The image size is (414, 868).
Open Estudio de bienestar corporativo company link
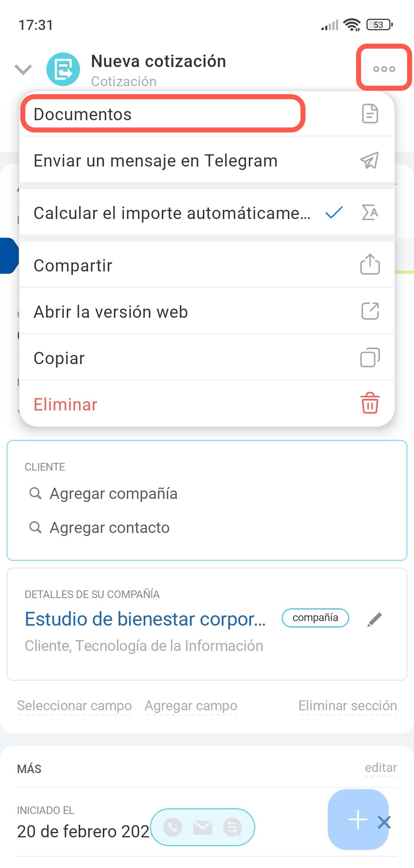(145, 619)
